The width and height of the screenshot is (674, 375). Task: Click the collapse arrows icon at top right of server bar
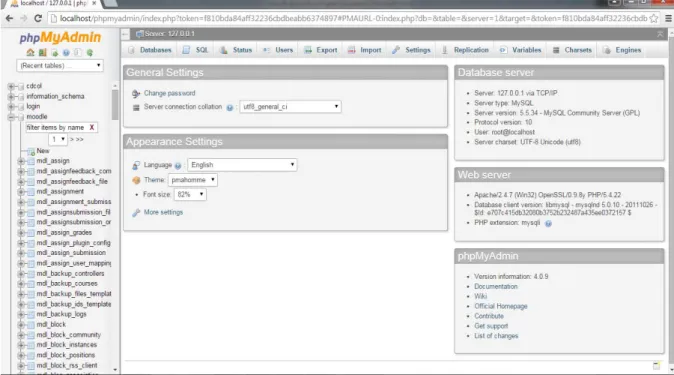click(660, 34)
